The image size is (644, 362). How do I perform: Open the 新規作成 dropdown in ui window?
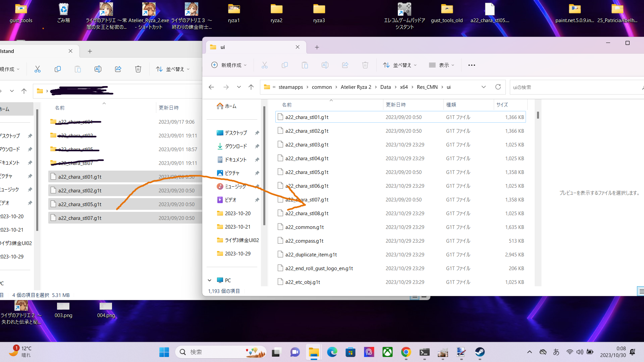[x=229, y=65]
